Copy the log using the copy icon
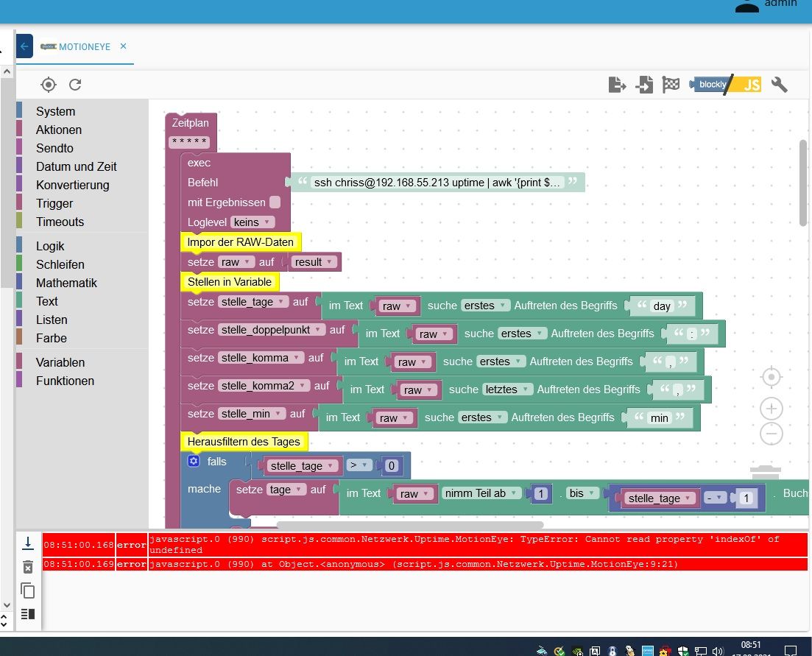Viewport: 812px width, 656px height. 28,590
